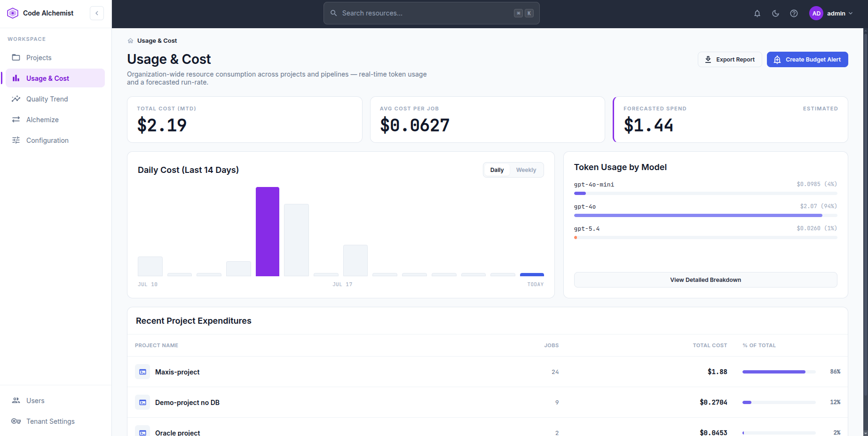Click the $0.2704 total cost value
The image size is (868, 436).
tap(713, 402)
